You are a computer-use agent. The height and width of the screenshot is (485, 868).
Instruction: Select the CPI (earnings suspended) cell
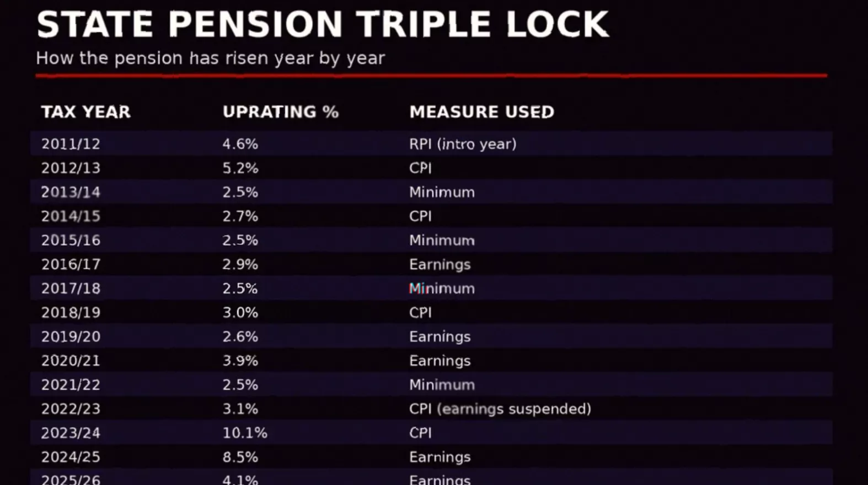coord(500,409)
